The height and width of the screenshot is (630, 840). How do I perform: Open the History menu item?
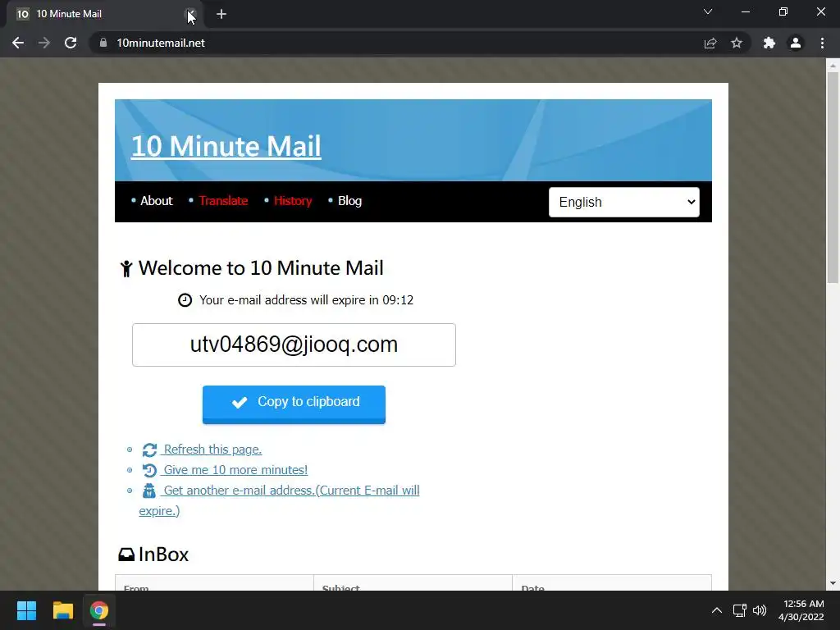point(293,201)
